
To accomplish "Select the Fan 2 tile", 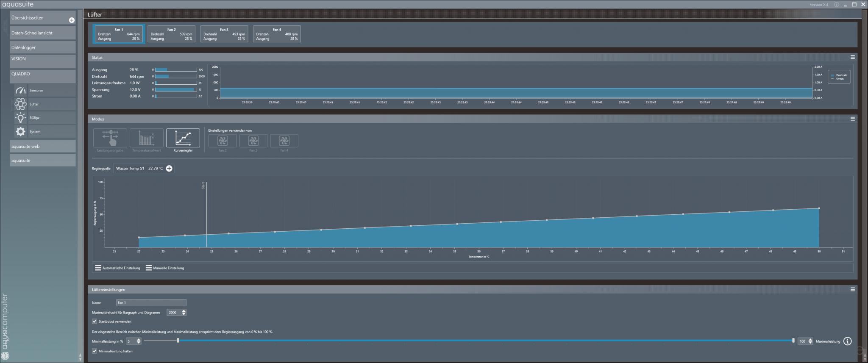I will [171, 34].
